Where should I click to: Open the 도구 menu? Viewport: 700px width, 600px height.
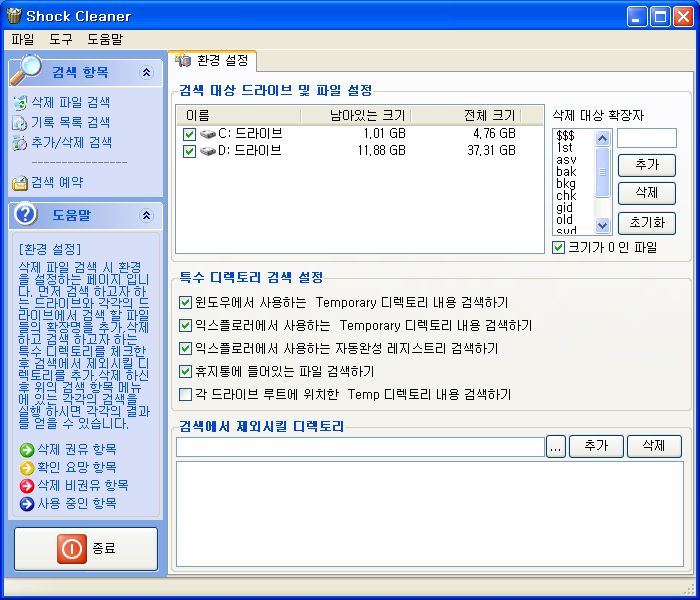point(61,39)
